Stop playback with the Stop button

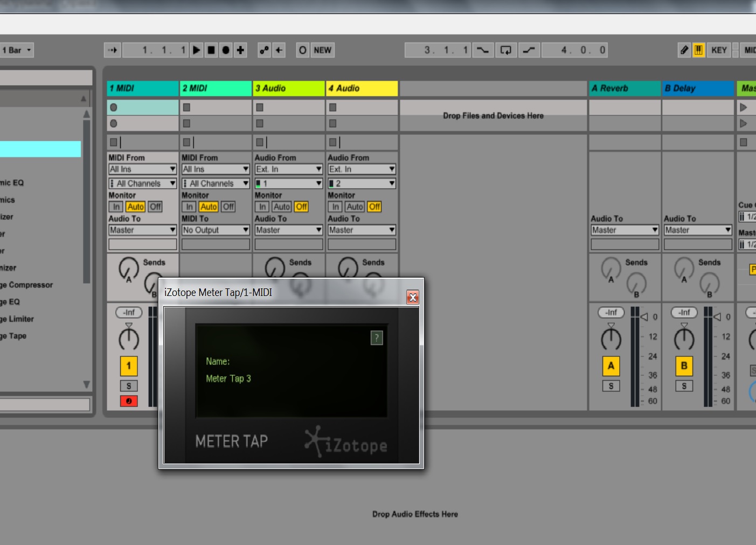click(x=211, y=50)
